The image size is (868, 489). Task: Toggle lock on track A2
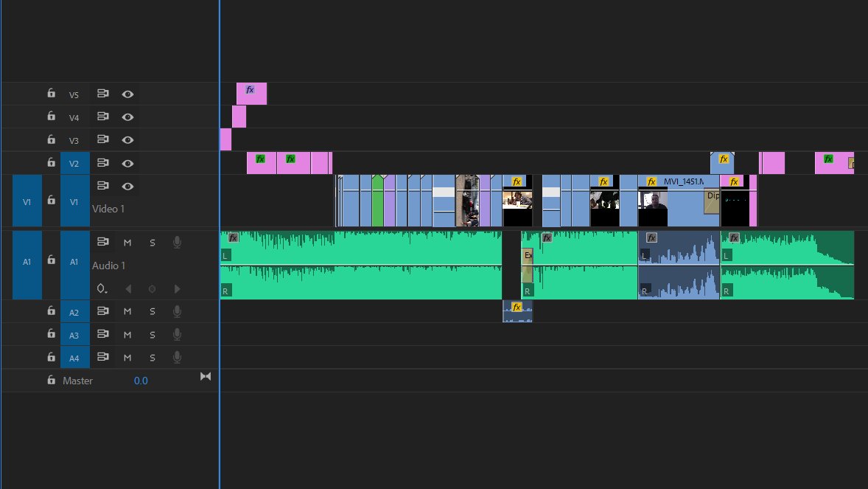pos(51,311)
